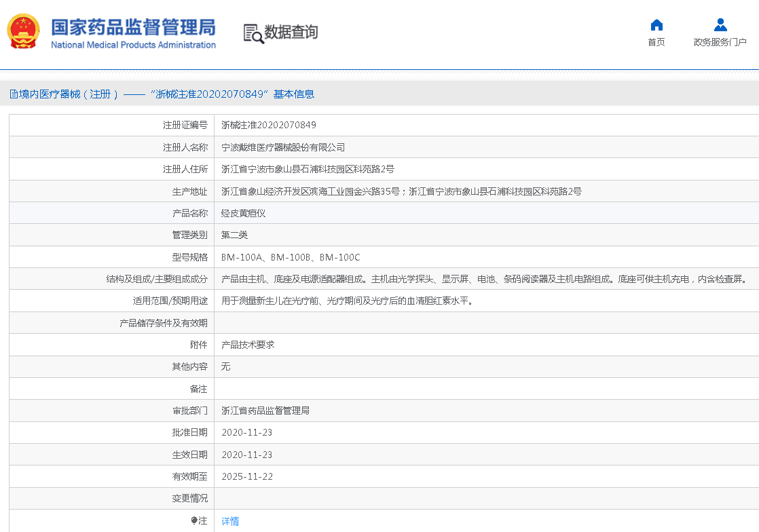The image size is (759, 532).
Task: Click registration number 浙械注准20202070849 in table
Action: (269, 125)
